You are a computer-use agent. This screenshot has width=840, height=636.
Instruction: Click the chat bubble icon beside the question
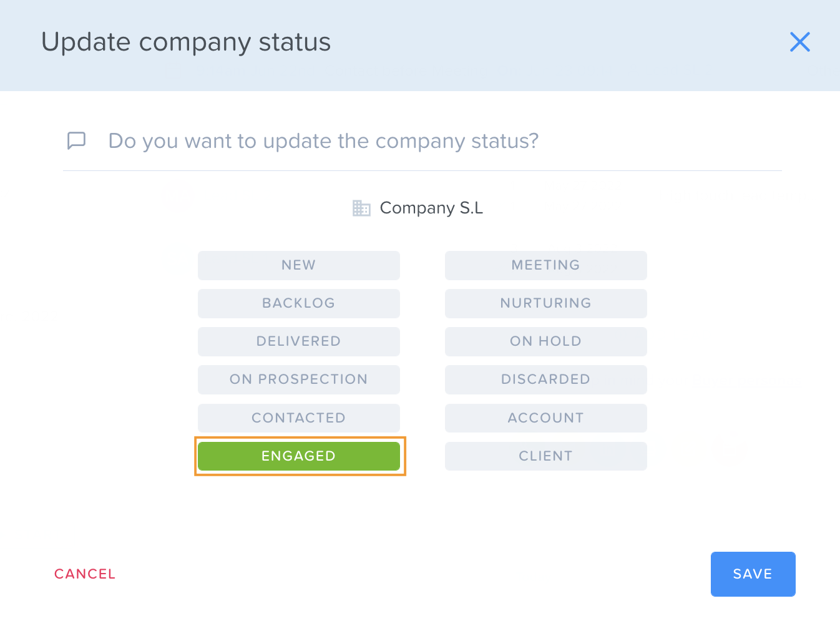point(76,140)
